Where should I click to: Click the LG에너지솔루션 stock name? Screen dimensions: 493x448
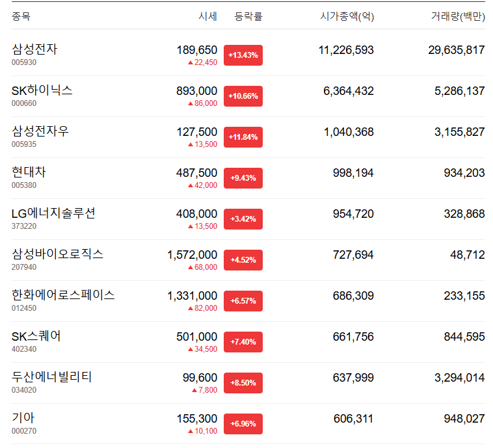coord(53,213)
